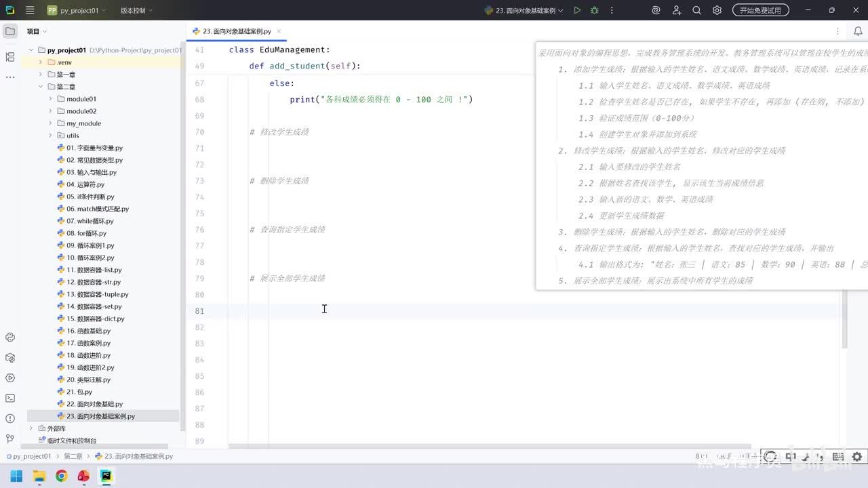868x488 pixels.
Task: Open File Explorer from the taskbar
Action: 39,476
